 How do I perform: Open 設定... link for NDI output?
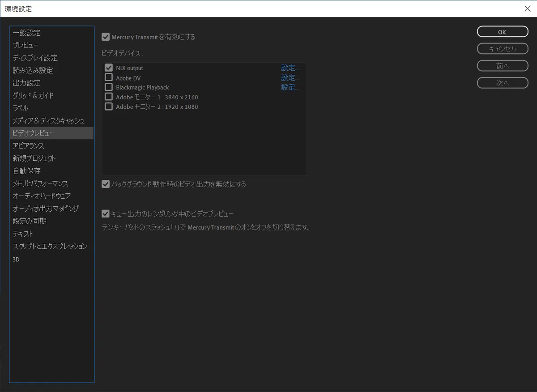pos(290,68)
